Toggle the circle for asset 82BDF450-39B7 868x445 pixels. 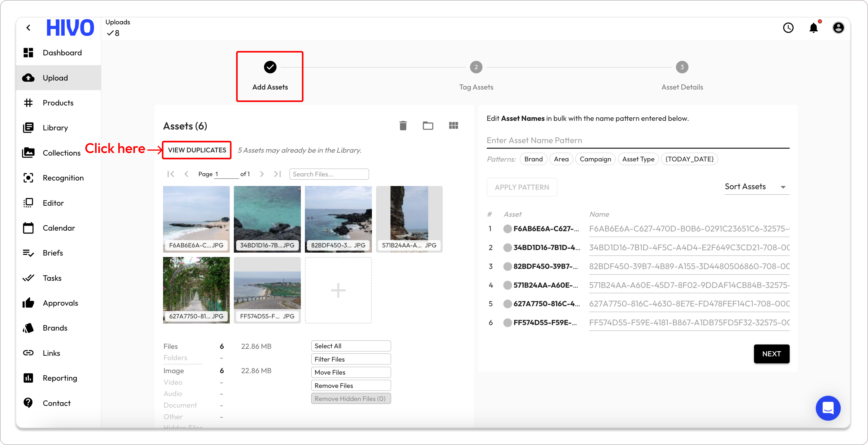pos(507,267)
